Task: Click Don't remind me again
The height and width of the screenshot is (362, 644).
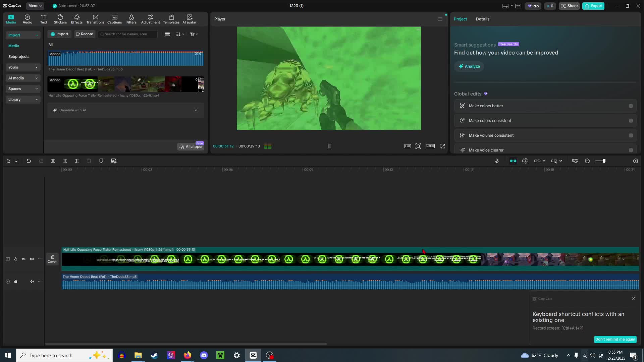Action: [x=615, y=339]
